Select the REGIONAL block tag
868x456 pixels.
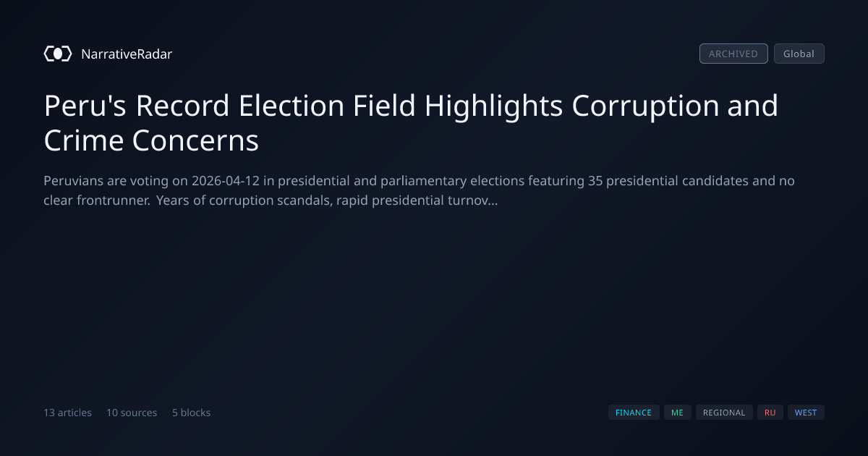(x=724, y=413)
